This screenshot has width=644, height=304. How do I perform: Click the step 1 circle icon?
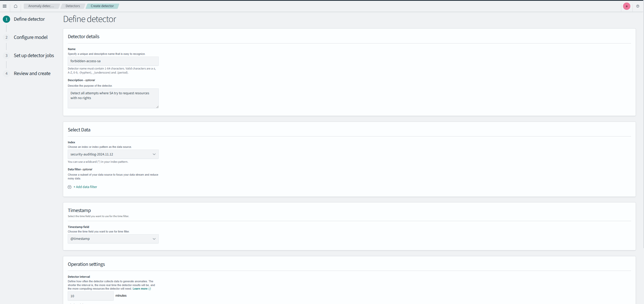[x=7, y=19]
